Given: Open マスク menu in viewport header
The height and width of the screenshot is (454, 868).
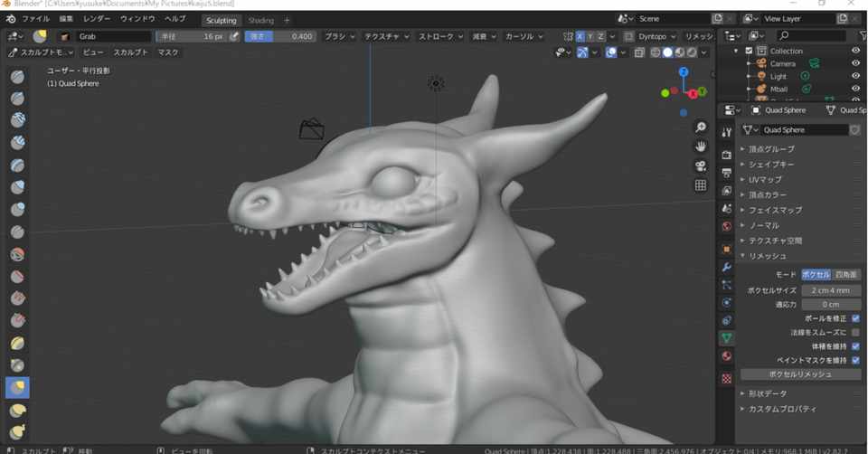Looking at the screenshot, I should [x=168, y=52].
